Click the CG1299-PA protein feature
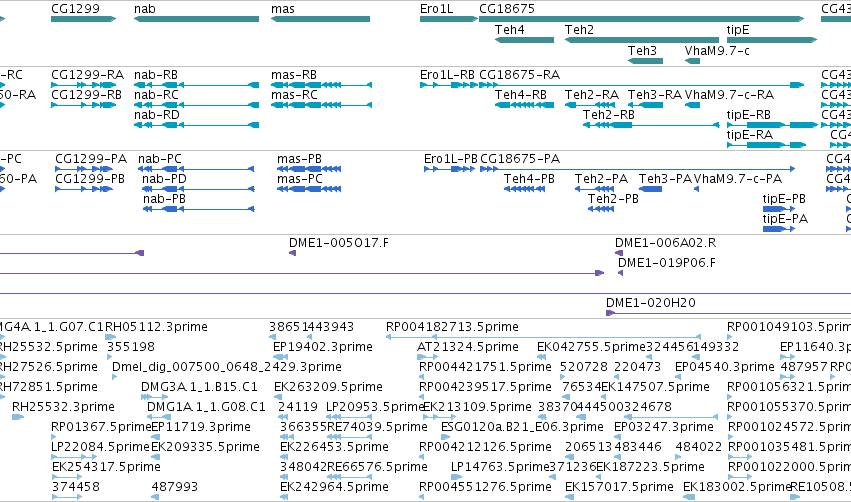 click(x=84, y=169)
